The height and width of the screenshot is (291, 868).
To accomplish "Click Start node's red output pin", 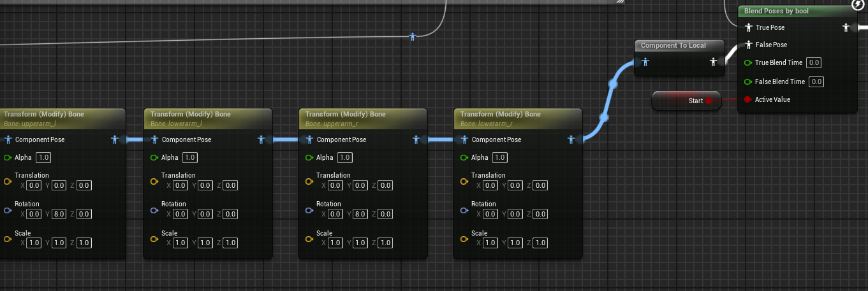I will point(709,101).
